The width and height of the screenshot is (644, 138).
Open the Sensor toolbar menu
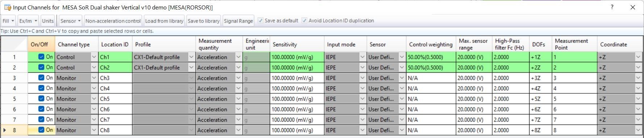71,21
